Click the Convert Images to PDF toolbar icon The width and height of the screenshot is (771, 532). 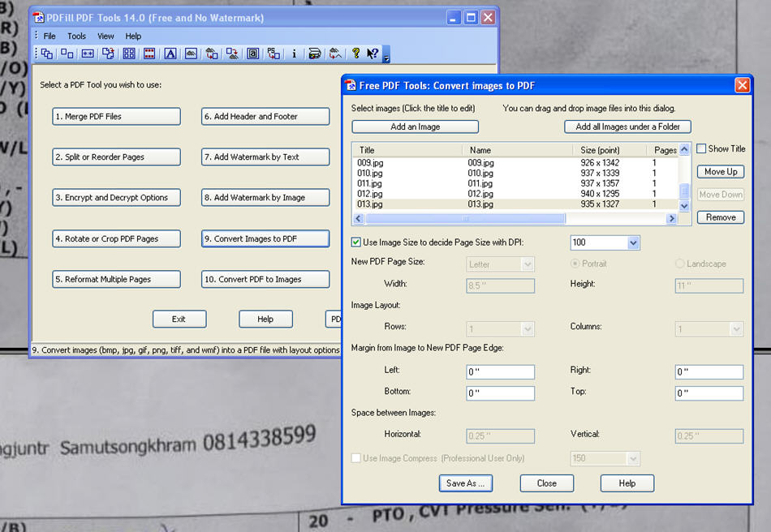coord(212,54)
